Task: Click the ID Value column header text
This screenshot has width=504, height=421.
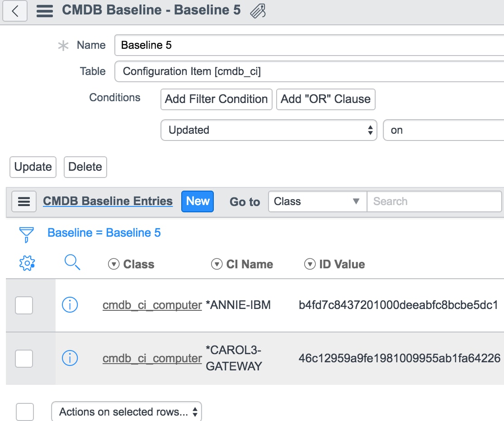Action: tap(342, 264)
